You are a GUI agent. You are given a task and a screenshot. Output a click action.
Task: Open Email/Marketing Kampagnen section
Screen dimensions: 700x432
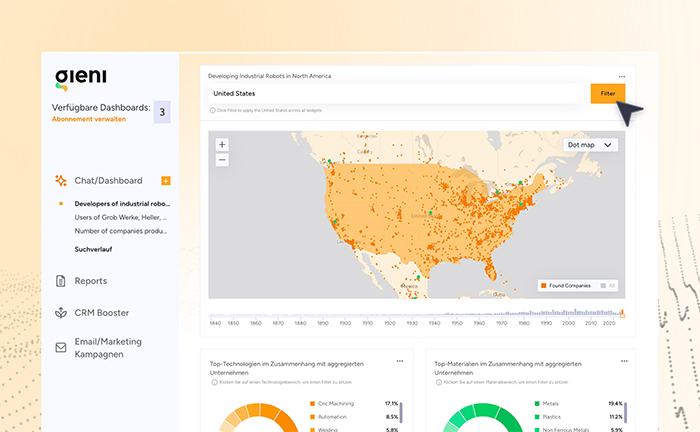point(108,348)
